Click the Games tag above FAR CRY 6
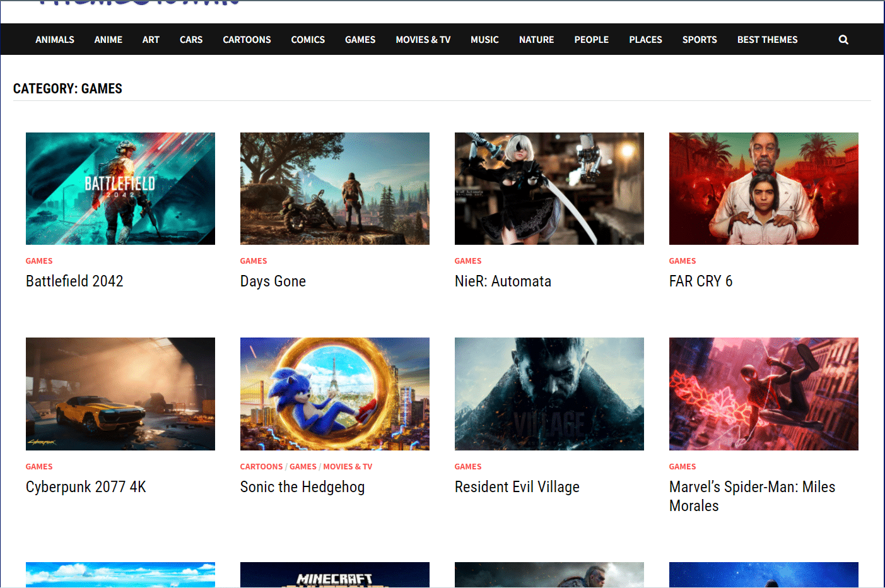This screenshot has height=588, width=885. point(683,261)
